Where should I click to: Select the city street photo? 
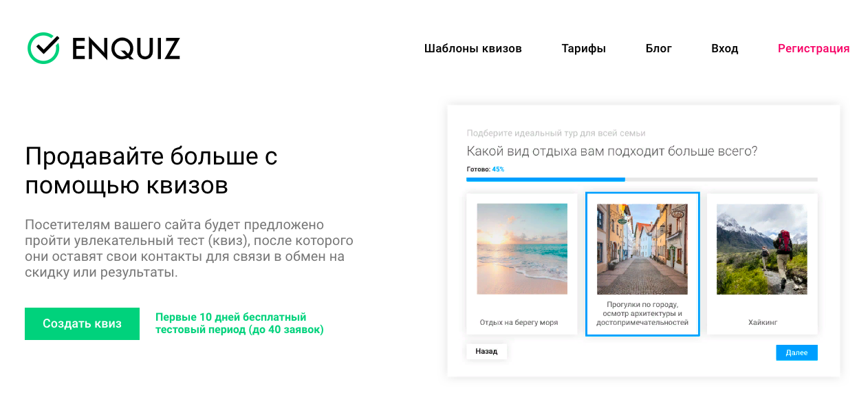(642, 248)
